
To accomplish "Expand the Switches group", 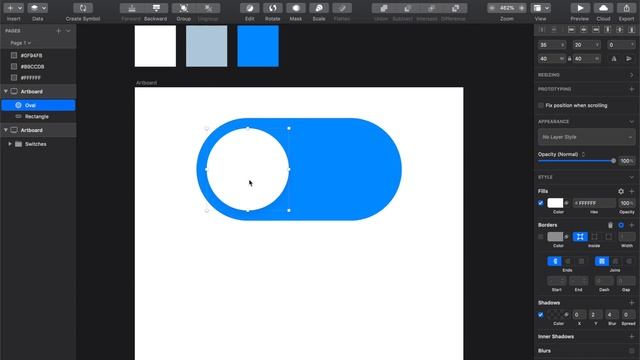I will tap(10, 144).
